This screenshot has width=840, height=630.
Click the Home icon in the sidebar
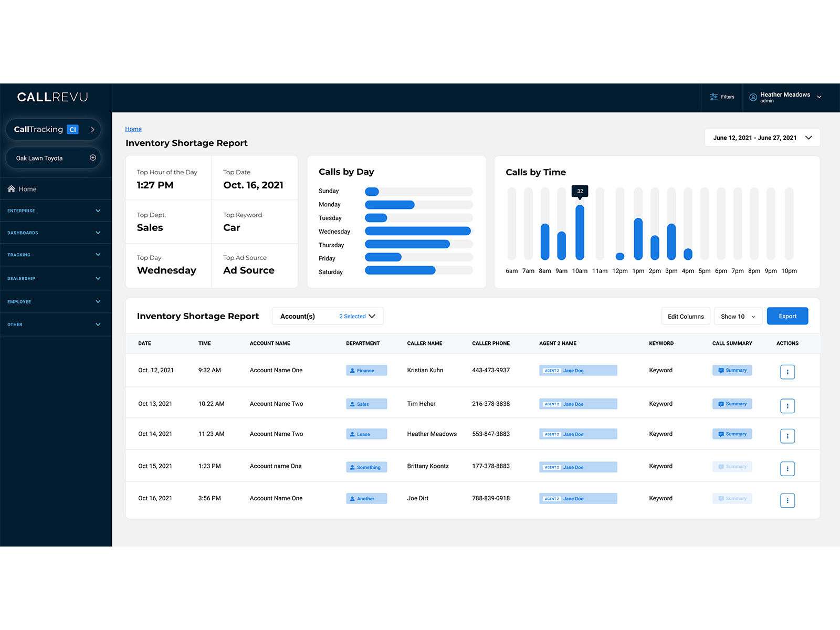(11, 188)
